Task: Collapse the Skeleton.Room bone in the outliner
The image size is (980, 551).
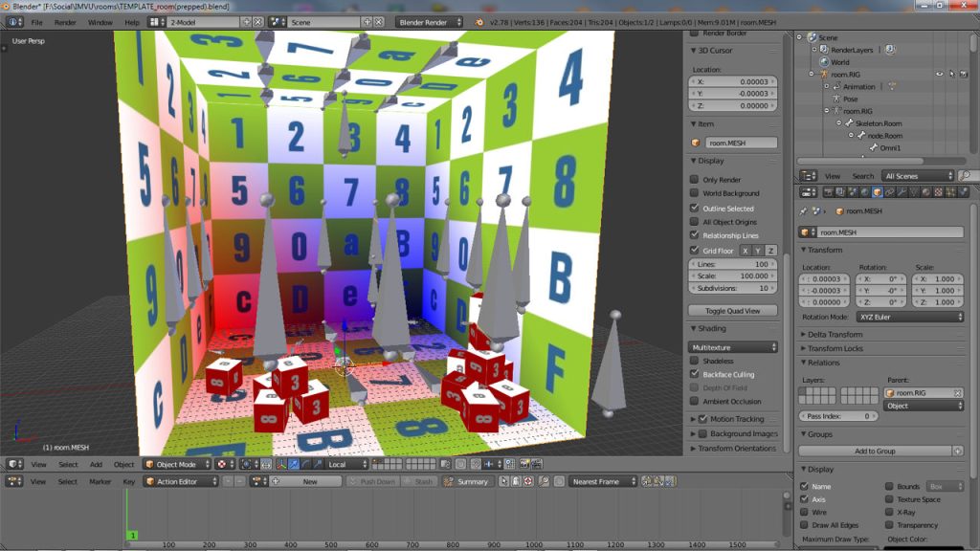Action: [x=838, y=122]
